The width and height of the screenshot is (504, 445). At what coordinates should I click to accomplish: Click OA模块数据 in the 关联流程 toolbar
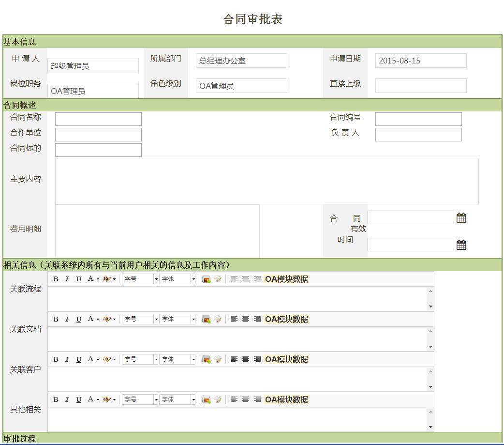pyautogui.click(x=286, y=279)
